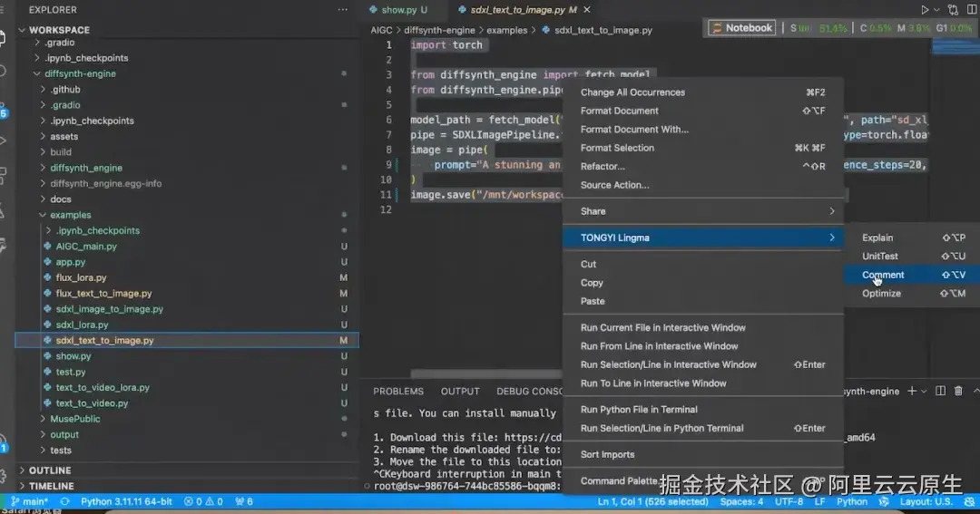Viewport: 980px width, 514px height.
Task: Open AIGC_main.py in explorer
Action: point(186,246)
